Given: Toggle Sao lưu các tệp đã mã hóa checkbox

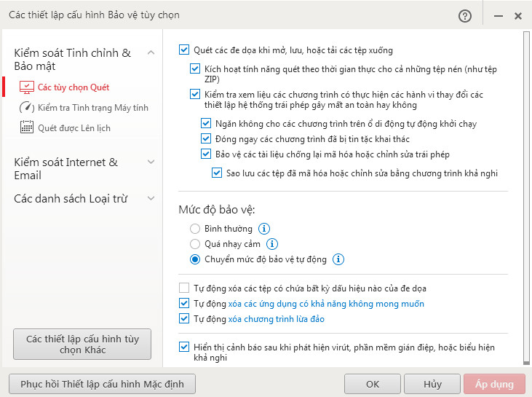Looking at the screenshot, I should click(x=217, y=173).
